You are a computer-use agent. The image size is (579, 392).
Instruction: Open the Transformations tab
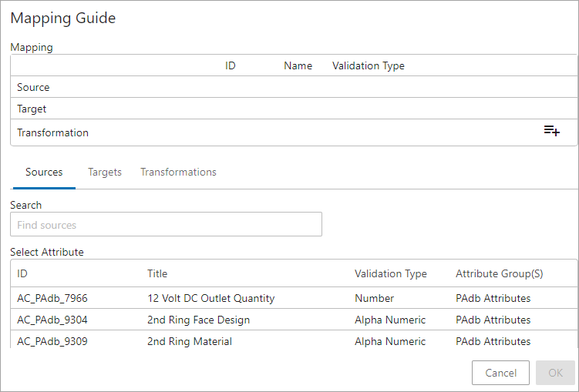(178, 173)
